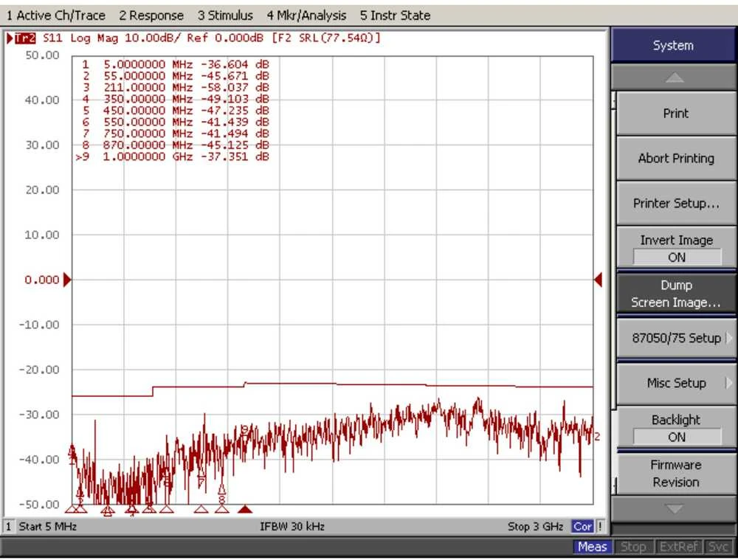Click the 0.000 reference axis value
This screenshot has height=560, width=738.
[x=42, y=280]
